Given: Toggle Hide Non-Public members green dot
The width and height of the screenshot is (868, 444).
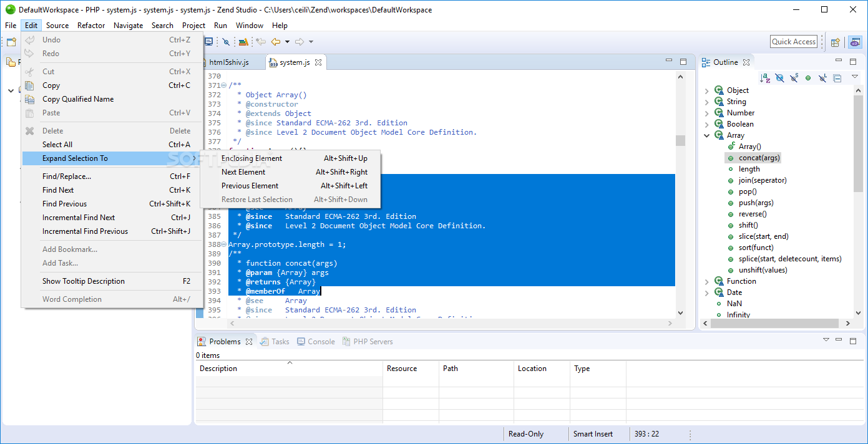Looking at the screenshot, I should (x=808, y=78).
